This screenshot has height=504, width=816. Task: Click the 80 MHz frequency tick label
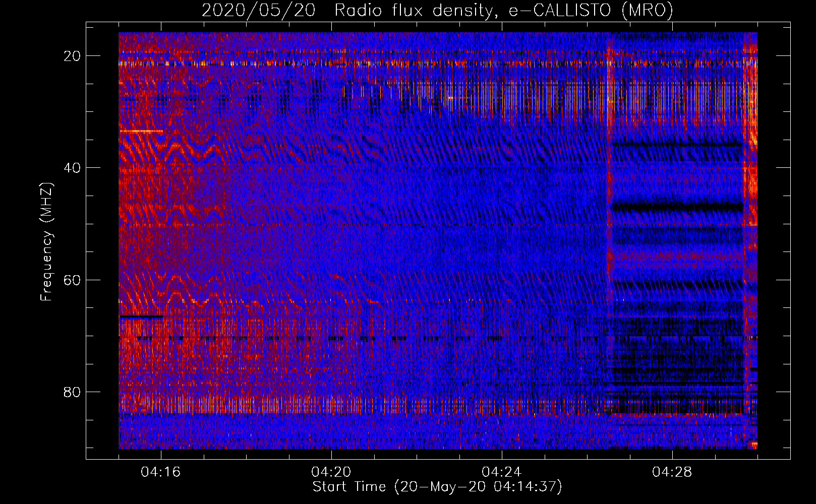pyautogui.click(x=73, y=392)
